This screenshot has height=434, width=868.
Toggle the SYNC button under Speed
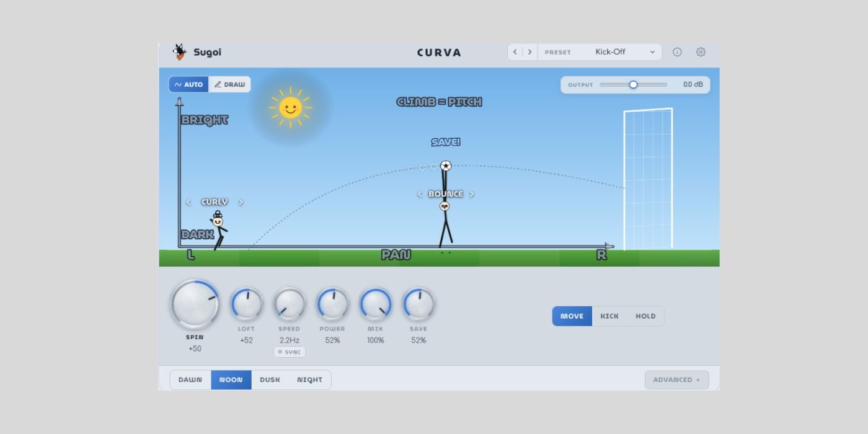pyautogui.click(x=290, y=352)
